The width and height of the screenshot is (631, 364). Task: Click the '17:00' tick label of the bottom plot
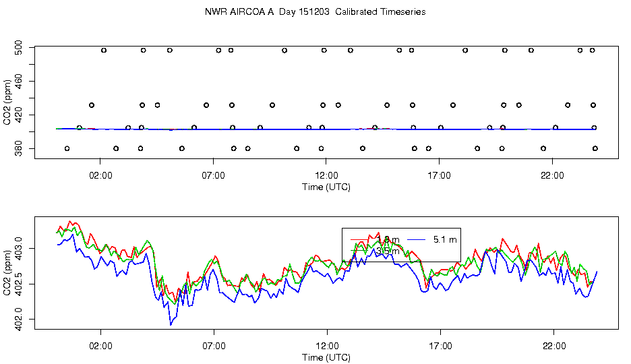click(x=441, y=346)
